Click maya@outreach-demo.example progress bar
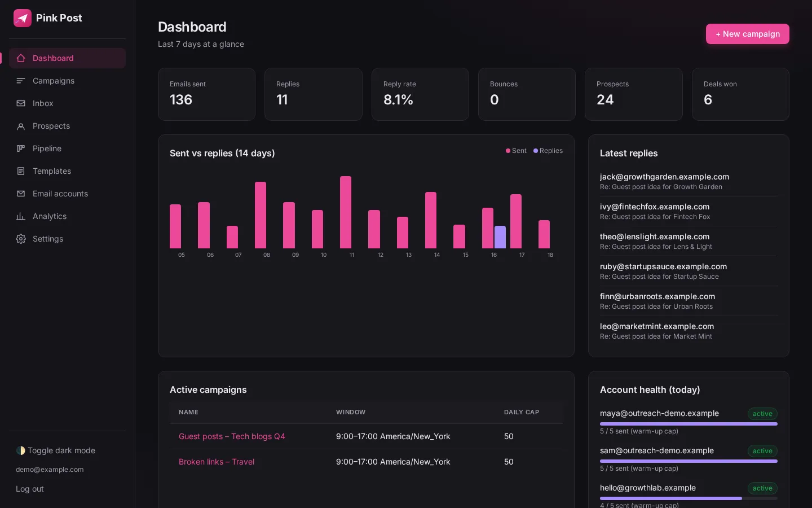Image resolution: width=812 pixels, height=508 pixels. [x=689, y=424]
